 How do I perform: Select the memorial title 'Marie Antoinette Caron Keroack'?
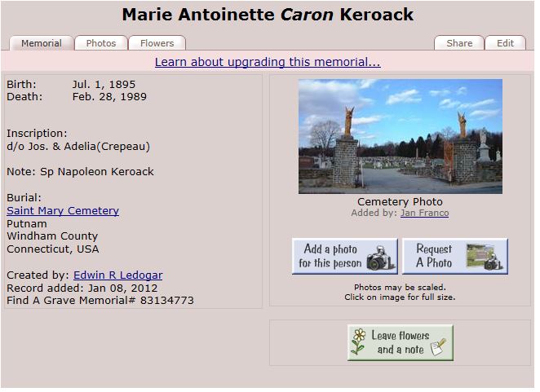pos(268,15)
